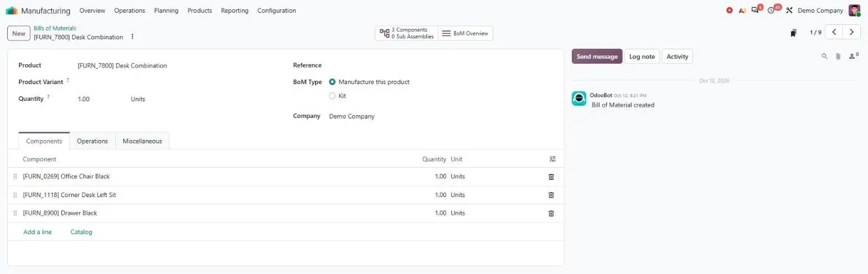
Task: Click the Unit column header
Action: click(x=457, y=159)
